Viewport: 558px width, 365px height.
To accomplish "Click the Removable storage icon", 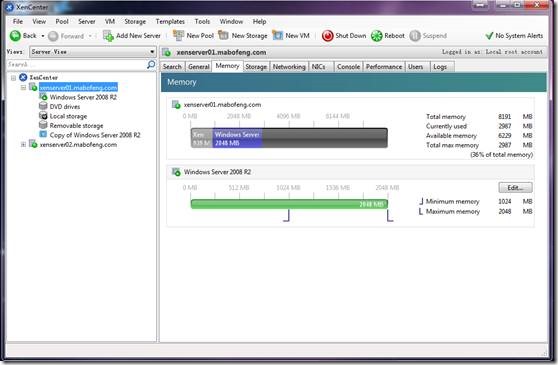I will [x=43, y=125].
